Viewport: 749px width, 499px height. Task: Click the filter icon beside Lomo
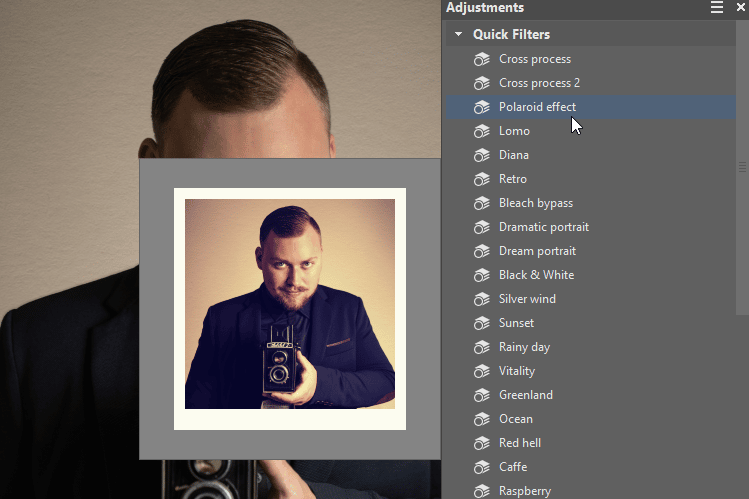point(482,131)
